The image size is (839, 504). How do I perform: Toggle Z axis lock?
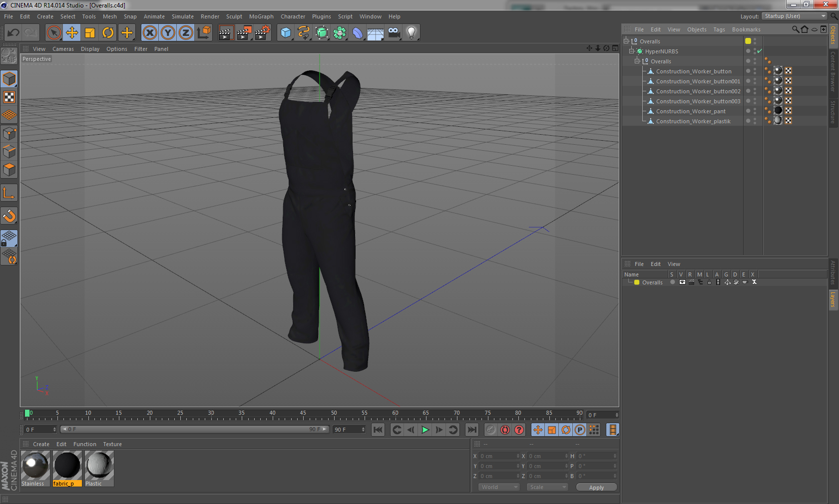click(186, 33)
